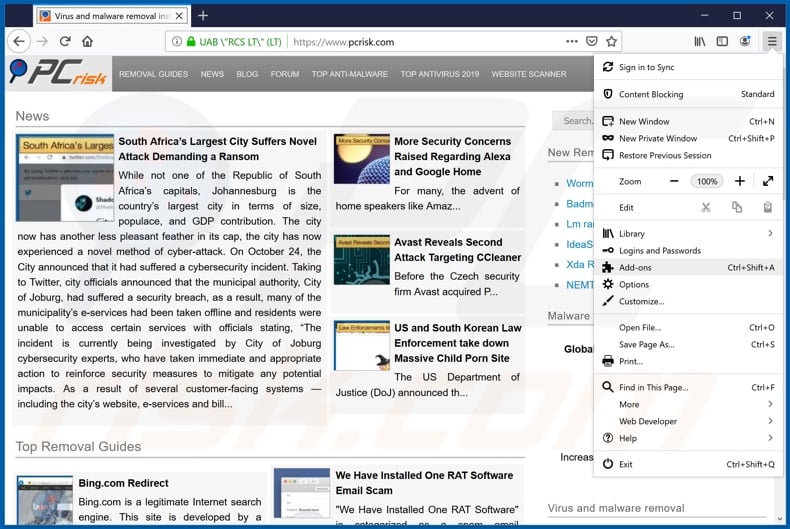The height and width of the screenshot is (529, 790).
Task: Open page actions three-dot menu
Action: point(572,42)
